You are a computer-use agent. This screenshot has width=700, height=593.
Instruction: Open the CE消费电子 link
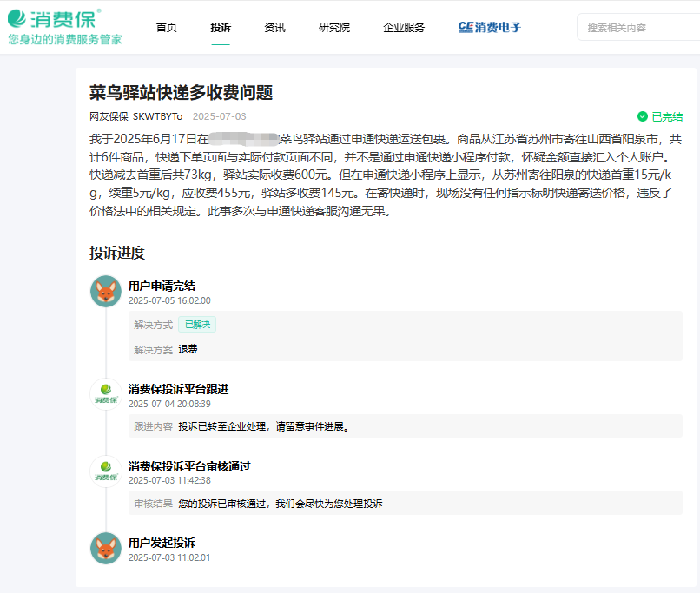coord(489,28)
